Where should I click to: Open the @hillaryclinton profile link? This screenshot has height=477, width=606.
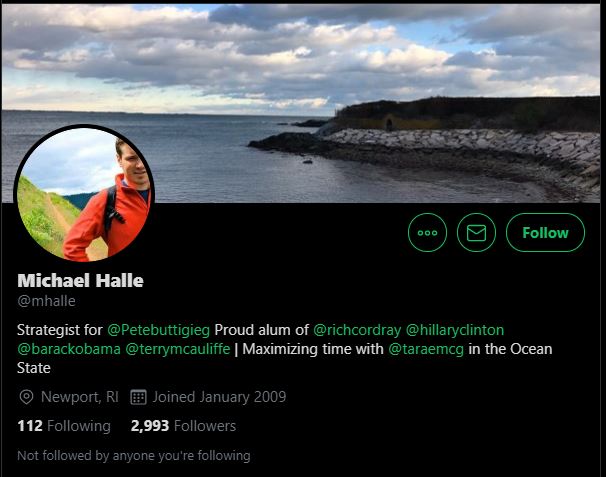pos(455,330)
